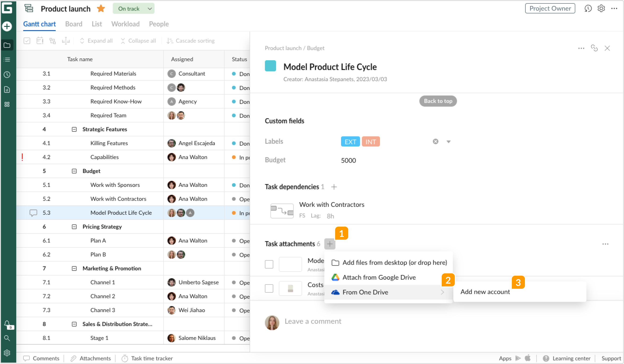This screenshot has width=624, height=364.
Task: Click comment bubble on row 5.3
Action: (x=33, y=213)
